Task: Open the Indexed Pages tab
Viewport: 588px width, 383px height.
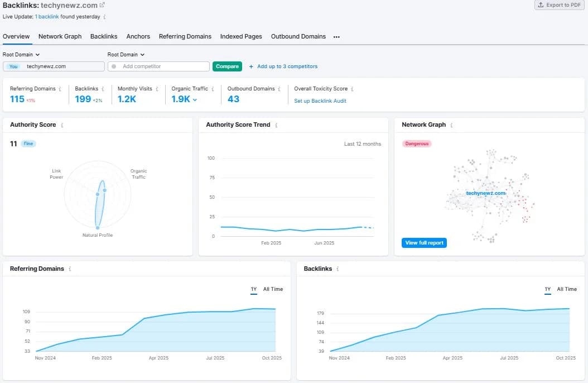Action: click(241, 36)
